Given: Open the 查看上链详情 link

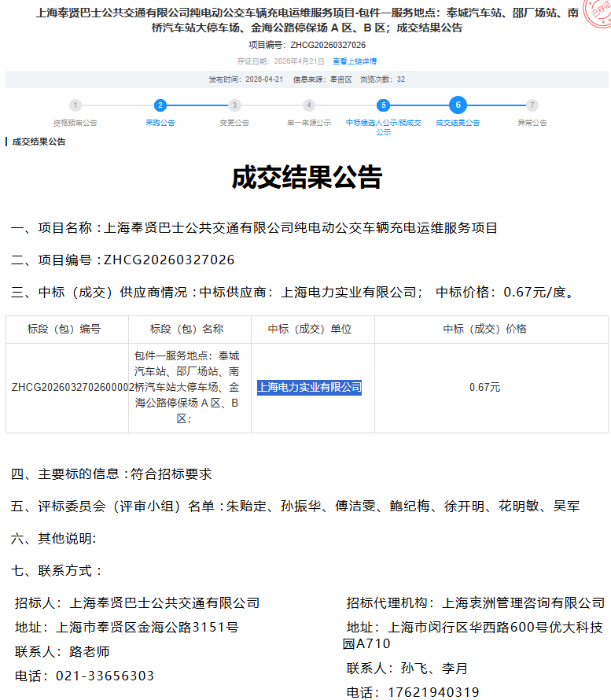Looking at the screenshot, I should pyautogui.click(x=354, y=61).
